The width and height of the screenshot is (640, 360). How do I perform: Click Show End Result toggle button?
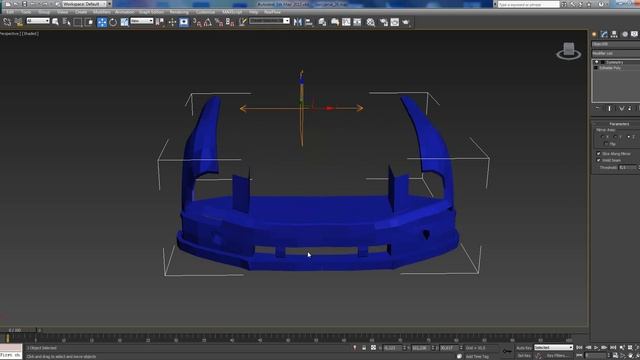point(610,109)
